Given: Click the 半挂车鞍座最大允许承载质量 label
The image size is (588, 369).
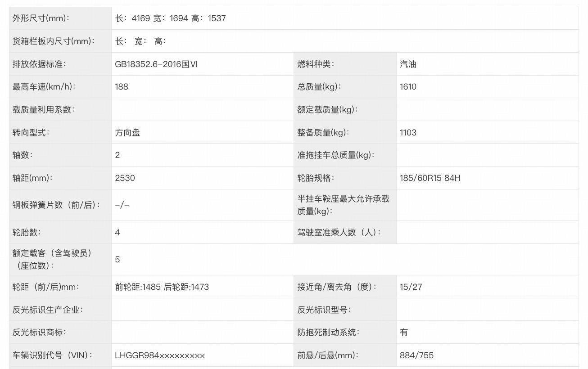Looking at the screenshot, I should click(x=343, y=205).
